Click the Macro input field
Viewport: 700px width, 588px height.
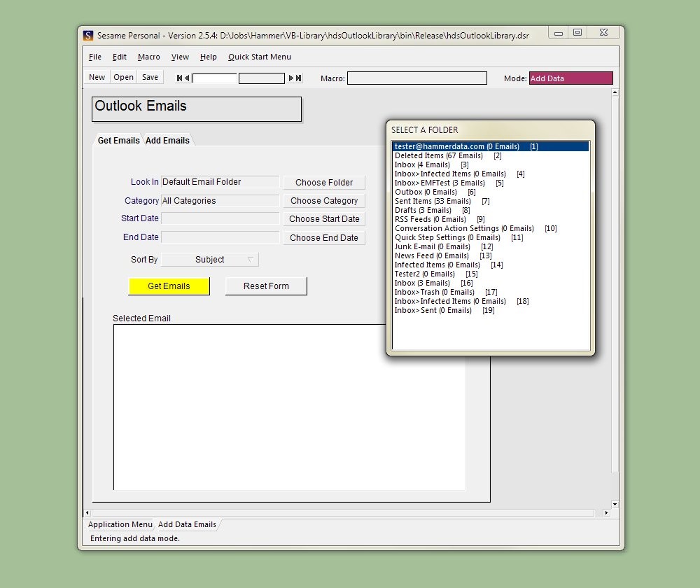click(x=417, y=78)
